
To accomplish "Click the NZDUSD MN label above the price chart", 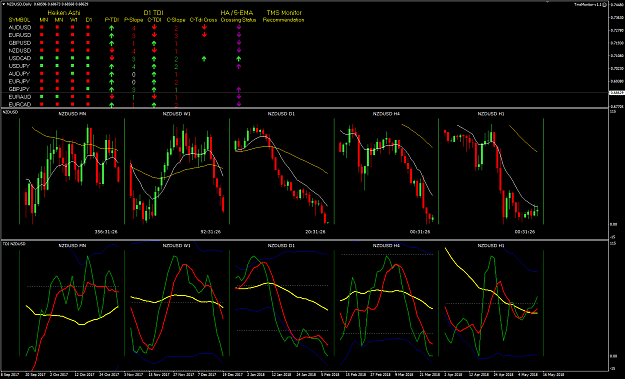I will click(x=72, y=114).
